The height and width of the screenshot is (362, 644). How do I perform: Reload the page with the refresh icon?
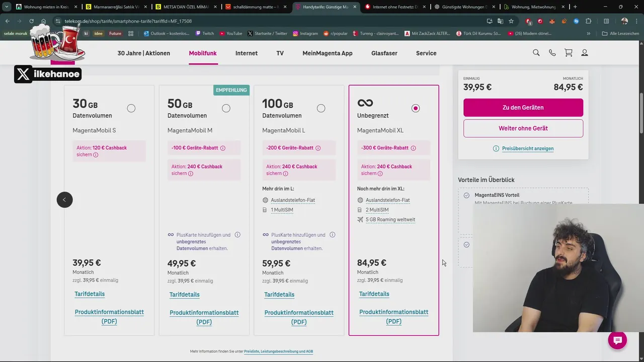click(x=31, y=21)
